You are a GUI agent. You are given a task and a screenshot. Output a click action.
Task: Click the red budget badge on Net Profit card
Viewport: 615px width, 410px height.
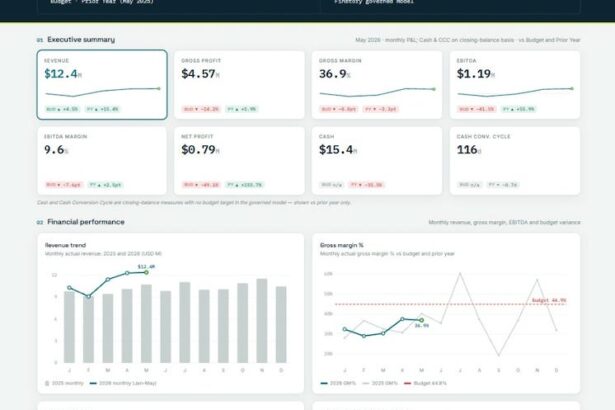click(x=202, y=185)
